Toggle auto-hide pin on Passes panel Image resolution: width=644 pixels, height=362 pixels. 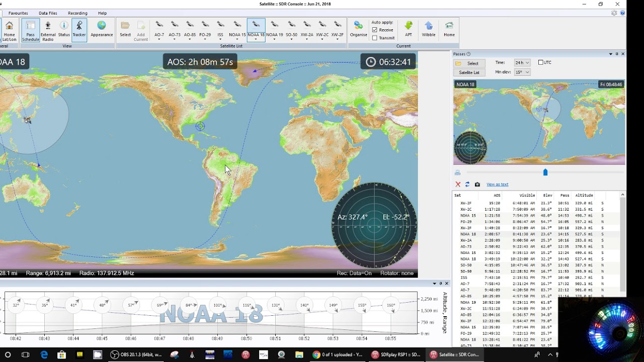[617, 54]
